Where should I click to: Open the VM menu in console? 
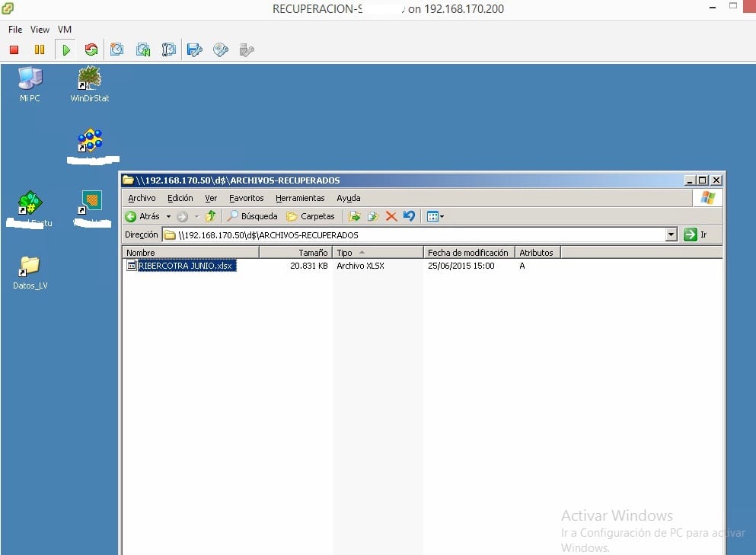[65, 30]
